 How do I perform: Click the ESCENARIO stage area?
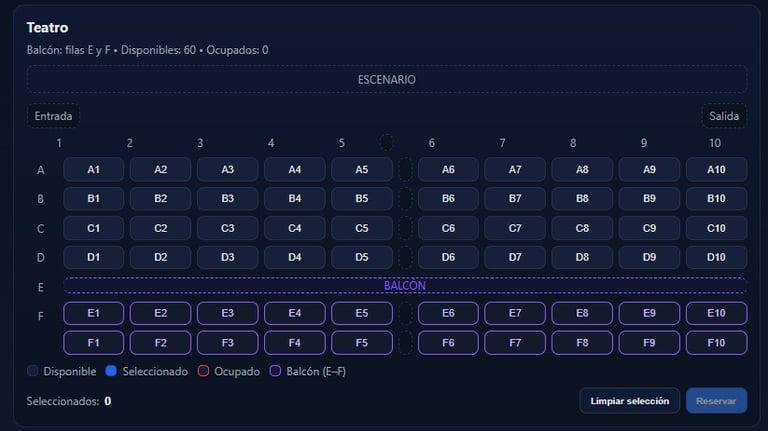click(x=386, y=79)
